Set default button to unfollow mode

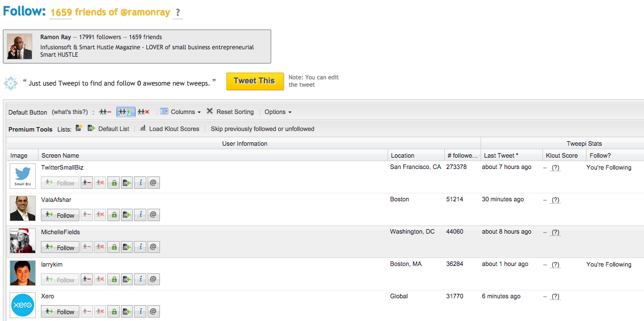click(x=105, y=112)
